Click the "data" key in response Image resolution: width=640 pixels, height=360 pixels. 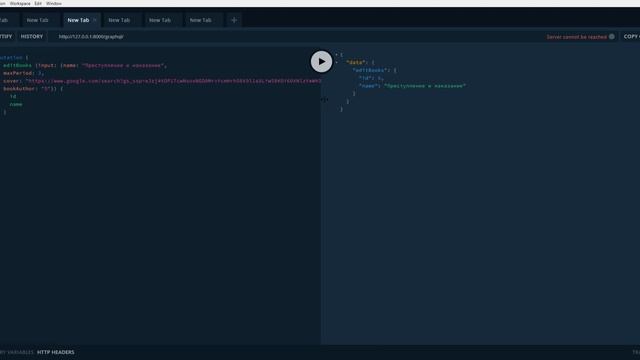click(x=355, y=62)
